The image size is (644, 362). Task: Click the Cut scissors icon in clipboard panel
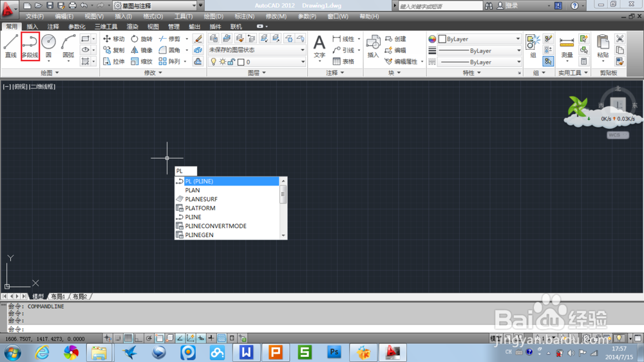[620, 39]
